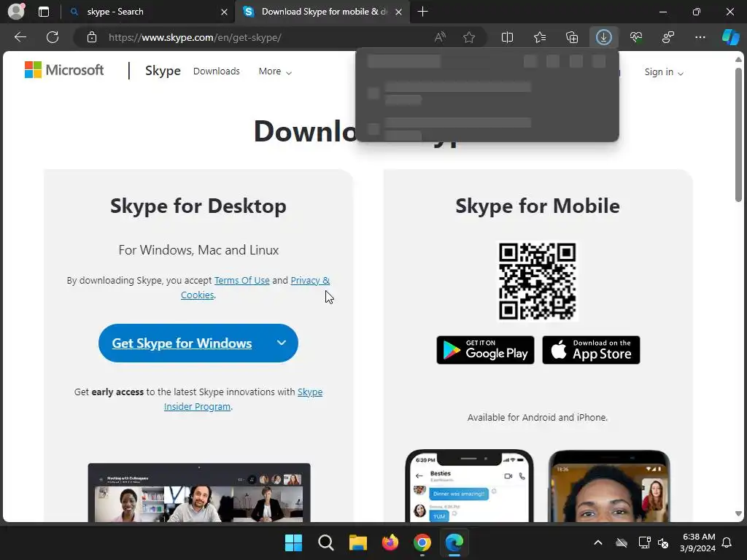Open Google Chrome from the taskbar
The image size is (747, 560).
422,542
